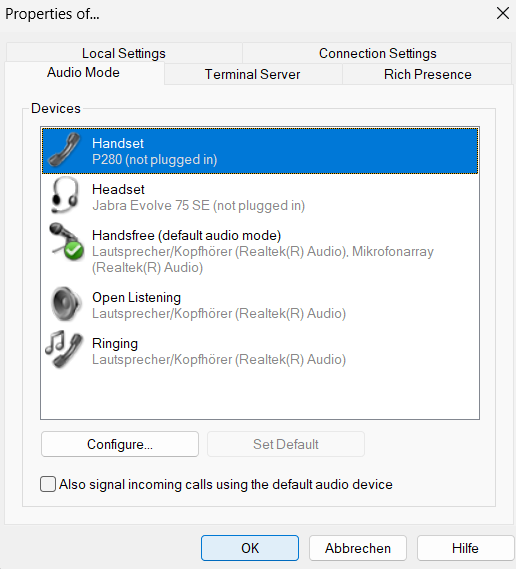
Task: Switch to the Terminal Server tab
Action: (253, 74)
